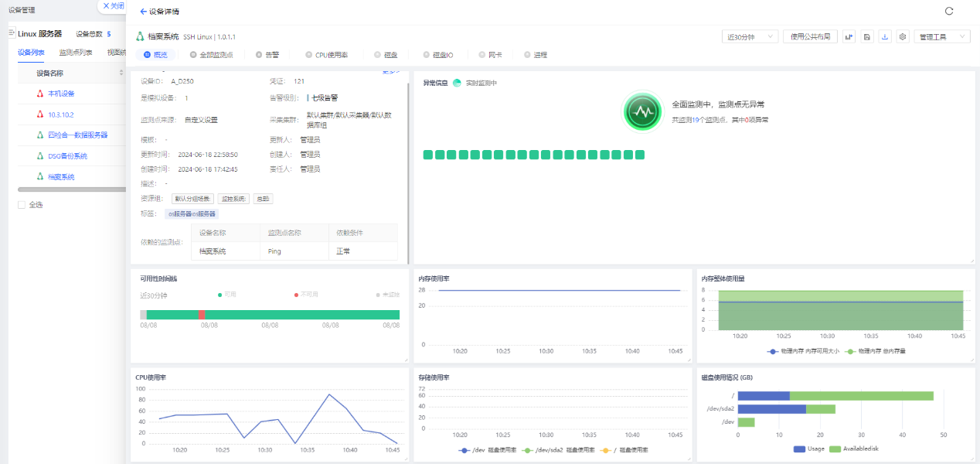Click the add chart widget icon
The width and height of the screenshot is (980, 464).
pyautogui.click(x=849, y=36)
